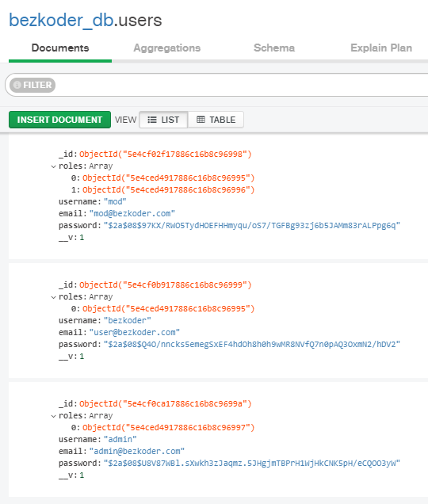Click inside the filter query field
428x504 pixels.
(241, 85)
